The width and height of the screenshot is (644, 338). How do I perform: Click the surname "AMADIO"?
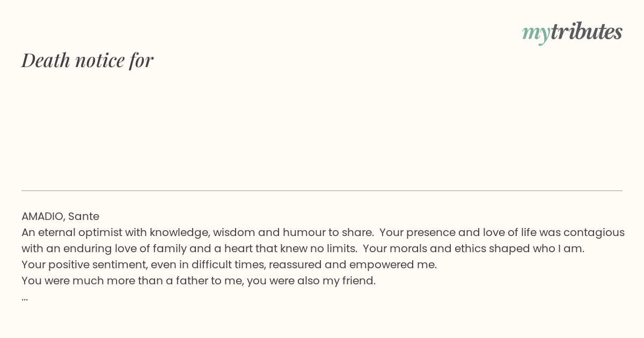[x=43, y=217]
